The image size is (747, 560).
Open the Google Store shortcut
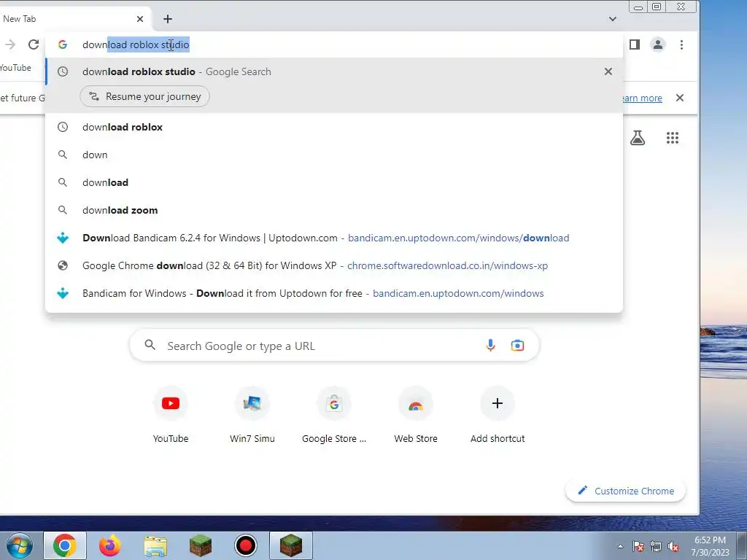coord(334,415)
